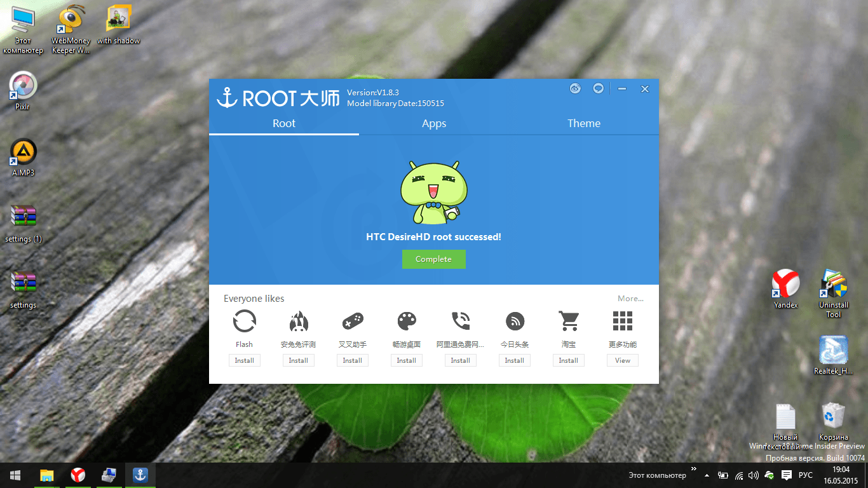Image resolution: width=868 pixels, height=488 pixels.
Task: Click the Version:V1.8.3 text
Action: click(x=373, y=93)
